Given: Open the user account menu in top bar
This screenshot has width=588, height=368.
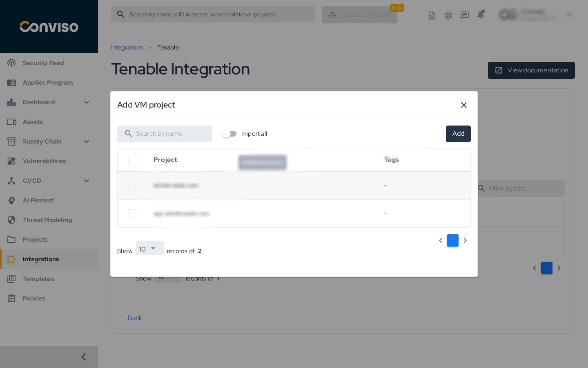Looking at the screenshot, I should point(535,15).
